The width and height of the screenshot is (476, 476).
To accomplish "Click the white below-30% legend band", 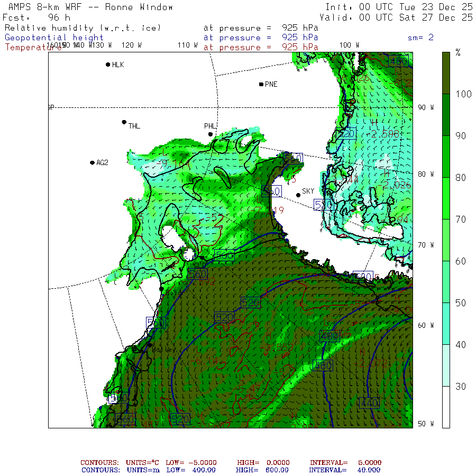I will point(446,407).
